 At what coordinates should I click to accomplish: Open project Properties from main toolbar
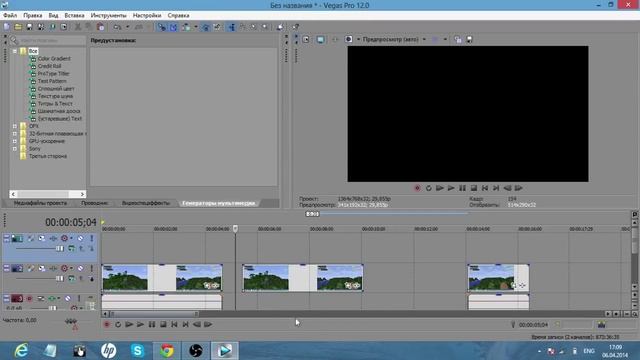click(x=64, y=27)
